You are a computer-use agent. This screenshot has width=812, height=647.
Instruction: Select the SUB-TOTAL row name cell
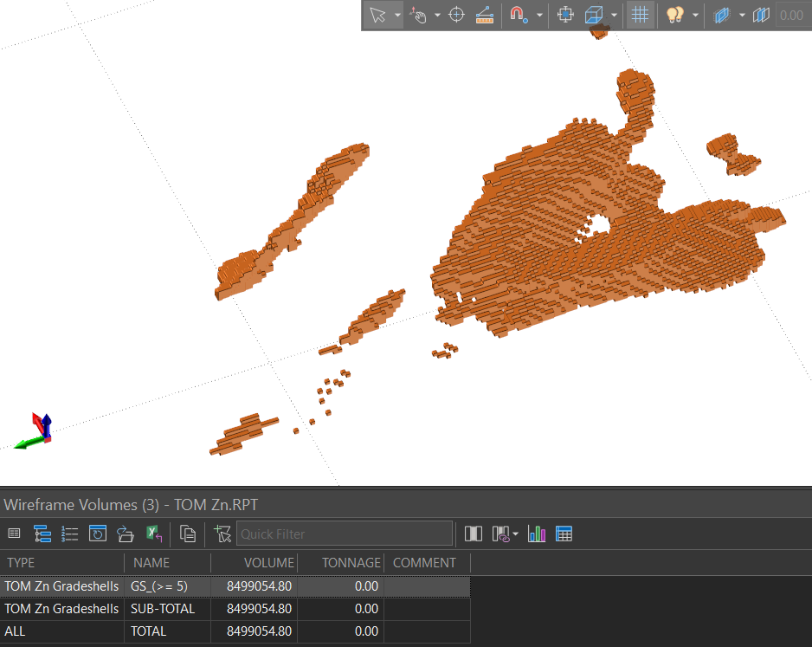pyautogui.click(x=167, y=609)
